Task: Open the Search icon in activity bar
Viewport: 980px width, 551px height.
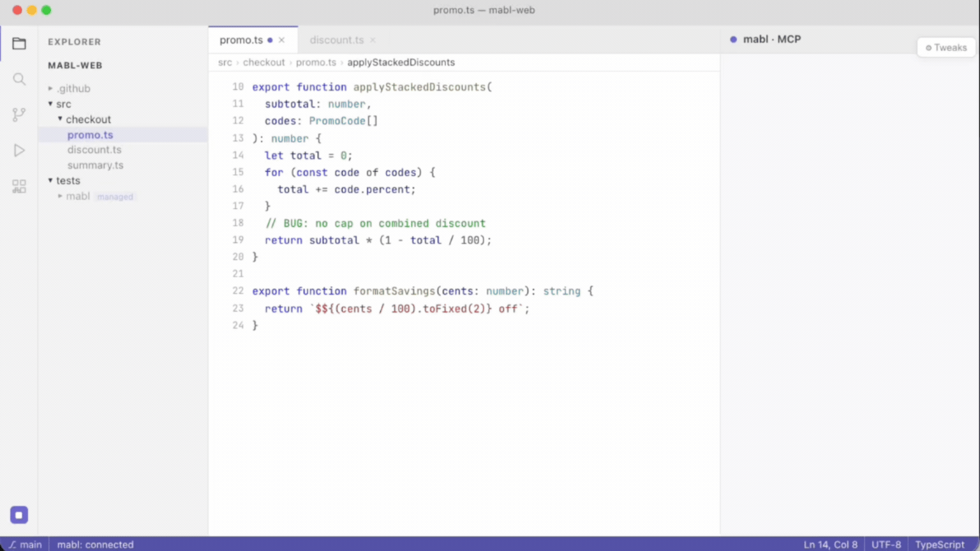Action: [19, 79]
